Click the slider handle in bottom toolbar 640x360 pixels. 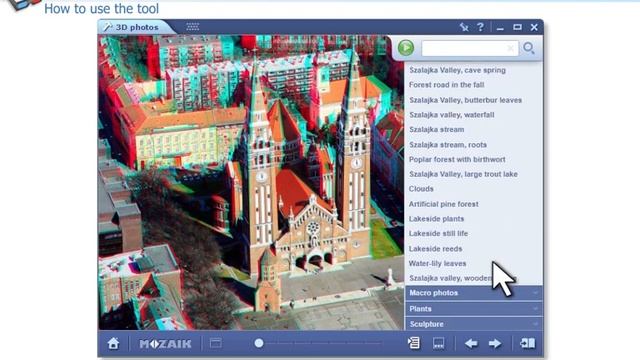(259, 343)
